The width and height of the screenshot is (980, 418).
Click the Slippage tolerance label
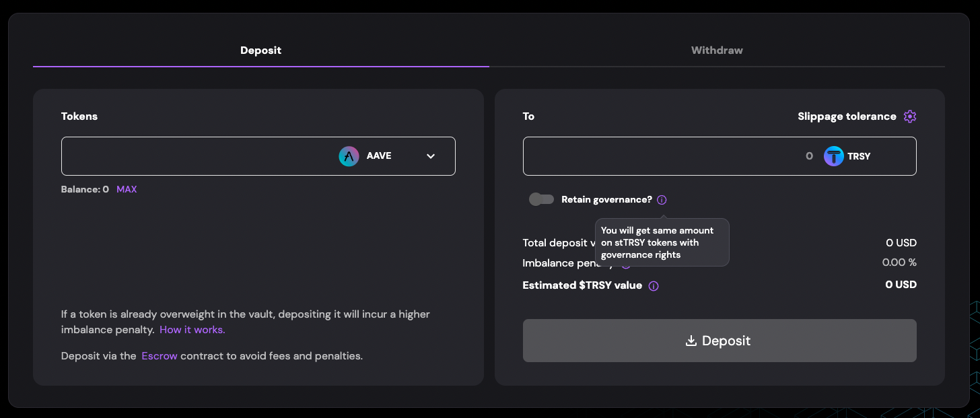pos(847,116)
